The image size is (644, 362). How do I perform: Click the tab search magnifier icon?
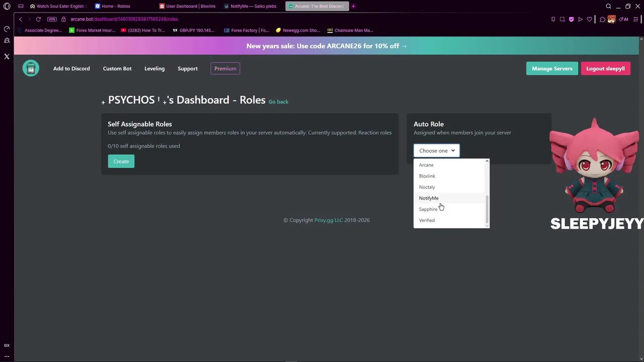(x=608, y=6)
